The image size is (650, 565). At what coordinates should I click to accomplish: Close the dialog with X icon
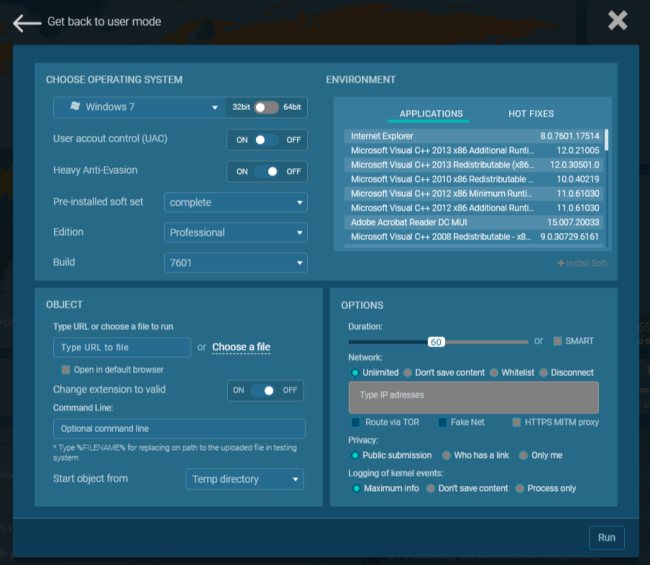click(617, 20)
